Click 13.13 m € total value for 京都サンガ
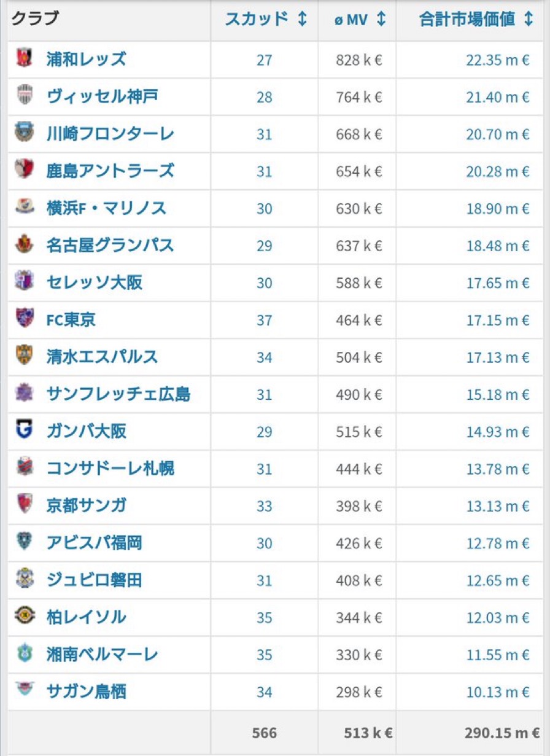Screen dimensions: 550x756 point(497,506)
